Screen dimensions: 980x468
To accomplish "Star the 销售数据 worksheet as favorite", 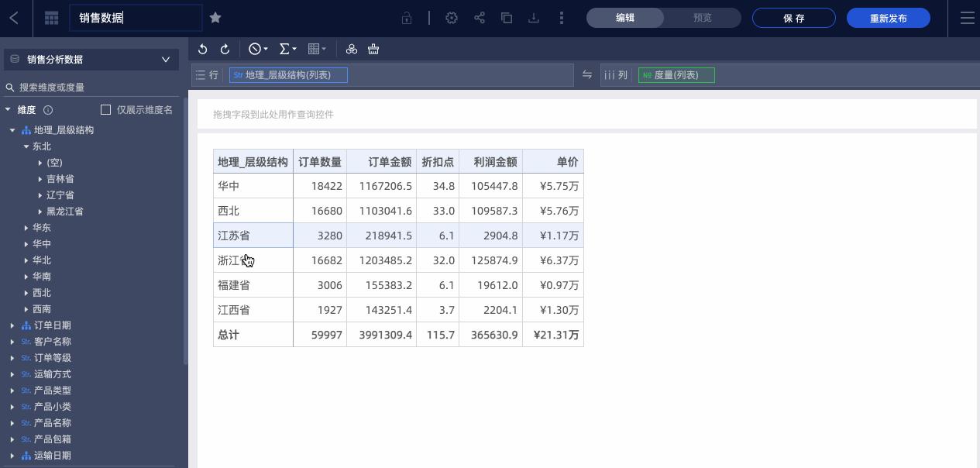I will (x=215, y=17).
